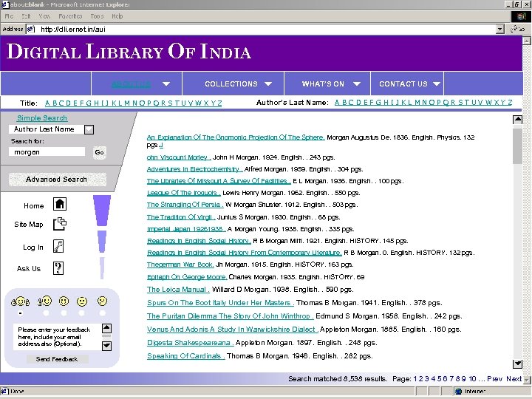
Task: Open 'The Leica Manual' book link
Action: 178,290
